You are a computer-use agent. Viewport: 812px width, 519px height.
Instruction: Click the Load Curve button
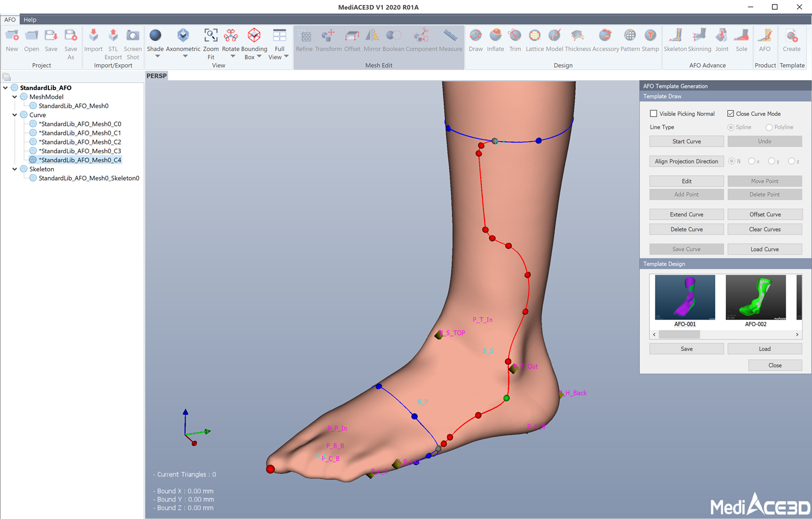pos(765,249)
